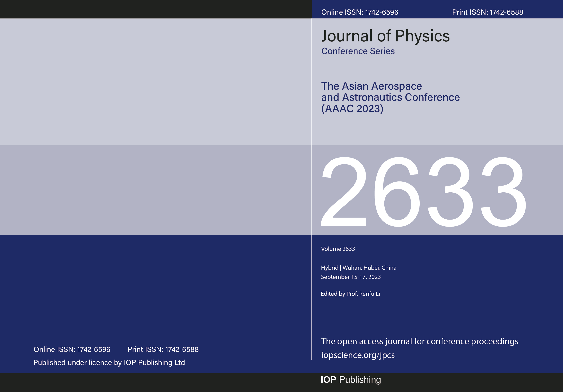This screenshot has height=392, width=563.
Task: Click the 'Journal of Physics' title
Action: 385,36
